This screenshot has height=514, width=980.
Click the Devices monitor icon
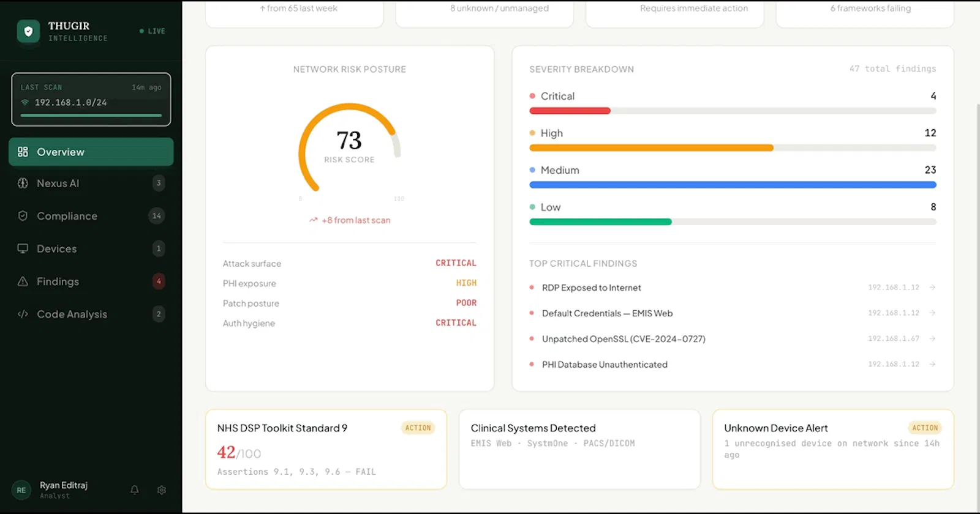pyautogui.click(x=23, y=248)
